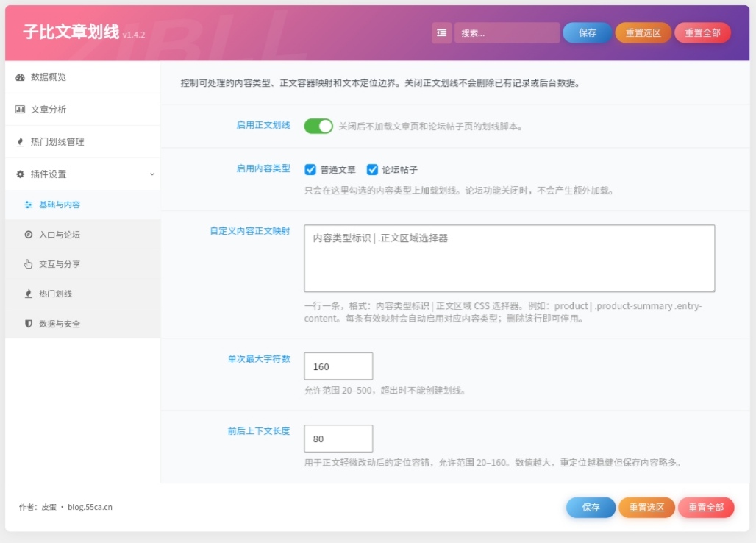Focus the 搜索... search field

pyautogui.click(x=507, y=33)
